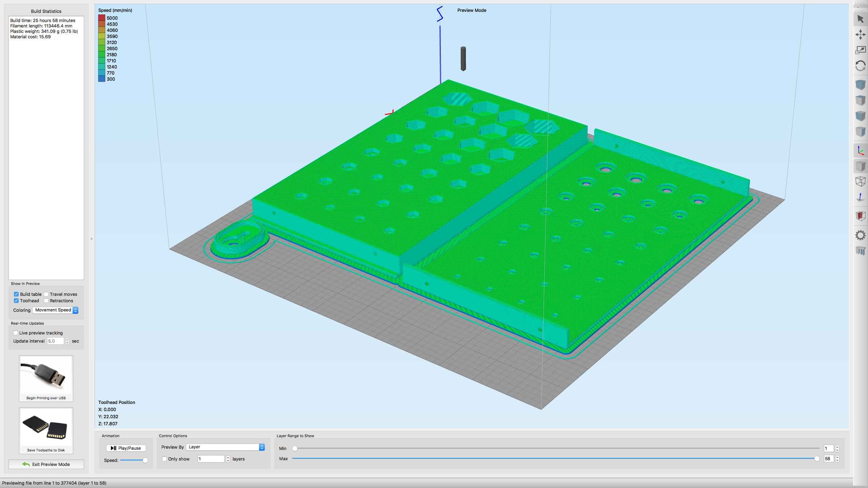Click Begin Printing over USB button
This screenshot has height=488, width=868.
[45, 398]
